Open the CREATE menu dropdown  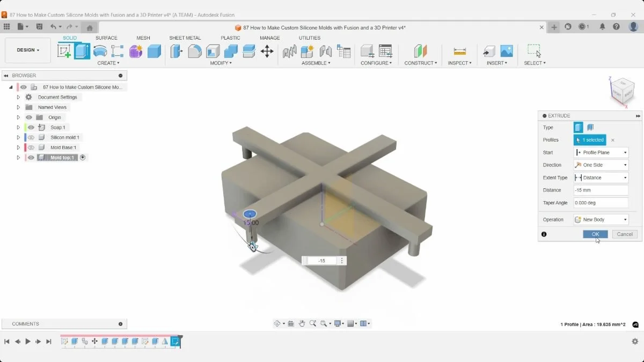coord(108,63)
